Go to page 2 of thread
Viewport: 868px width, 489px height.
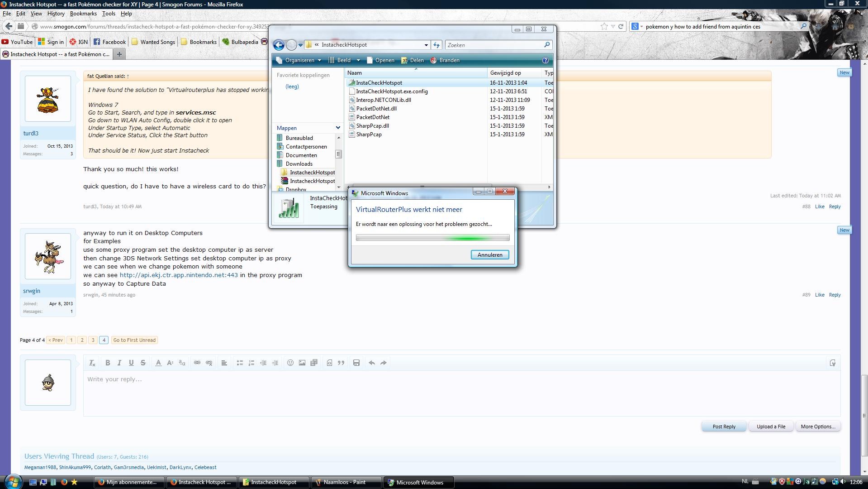click(x=82, y=340)
